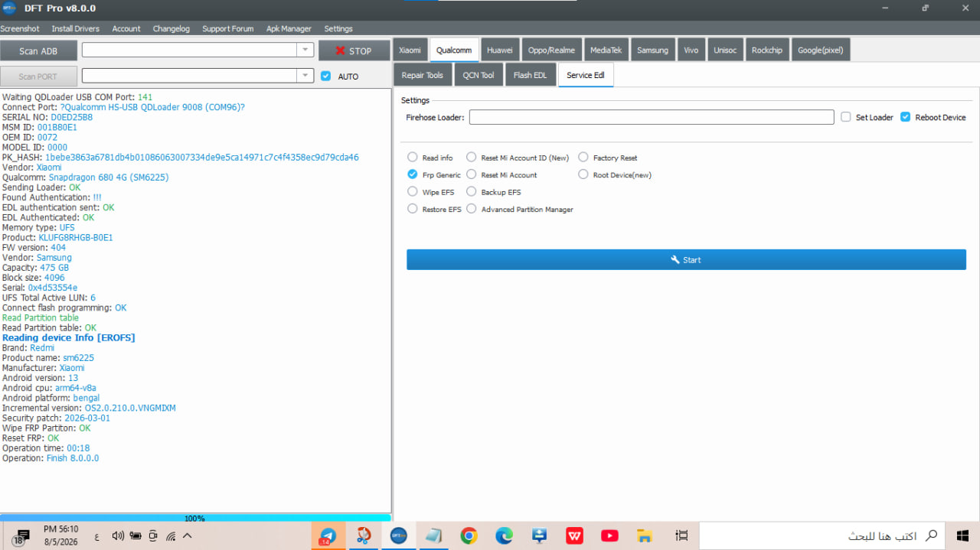Select the Advanced Partition Manager option

coord(472,209)
